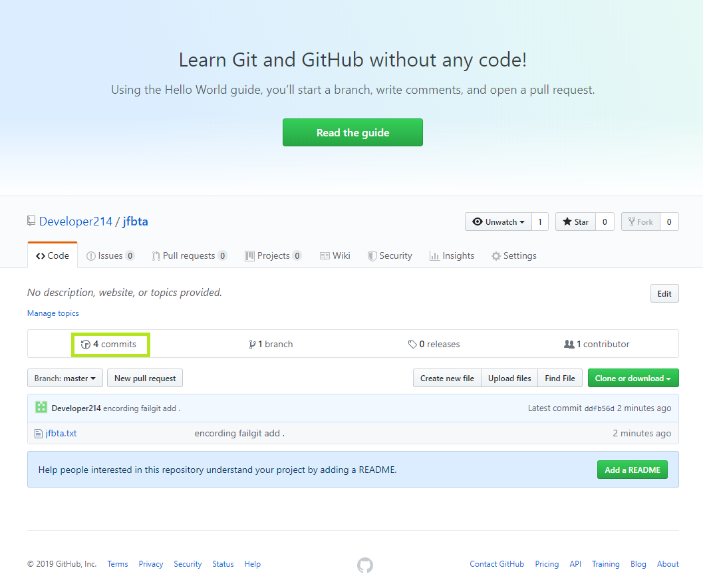Open the Pricing footer link
This screenshot has width=703, height=588.
547,564
